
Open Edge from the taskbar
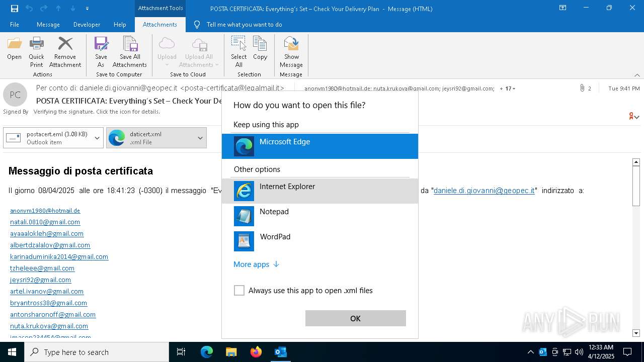[x=207, y=352]
